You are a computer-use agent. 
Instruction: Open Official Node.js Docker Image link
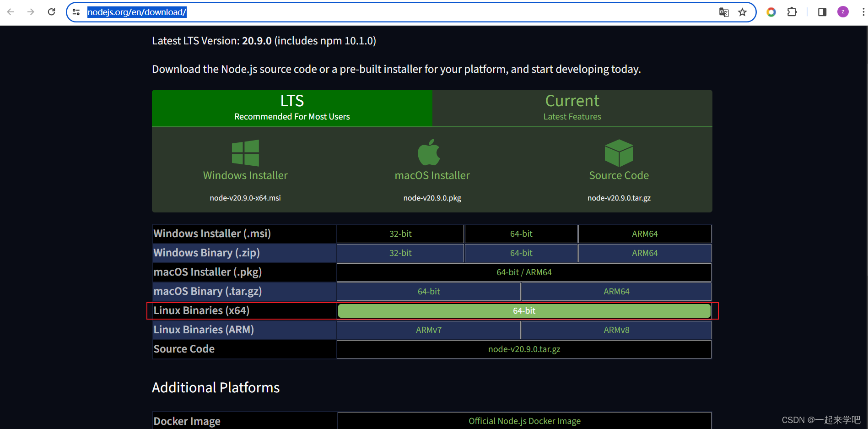point(524,421)
